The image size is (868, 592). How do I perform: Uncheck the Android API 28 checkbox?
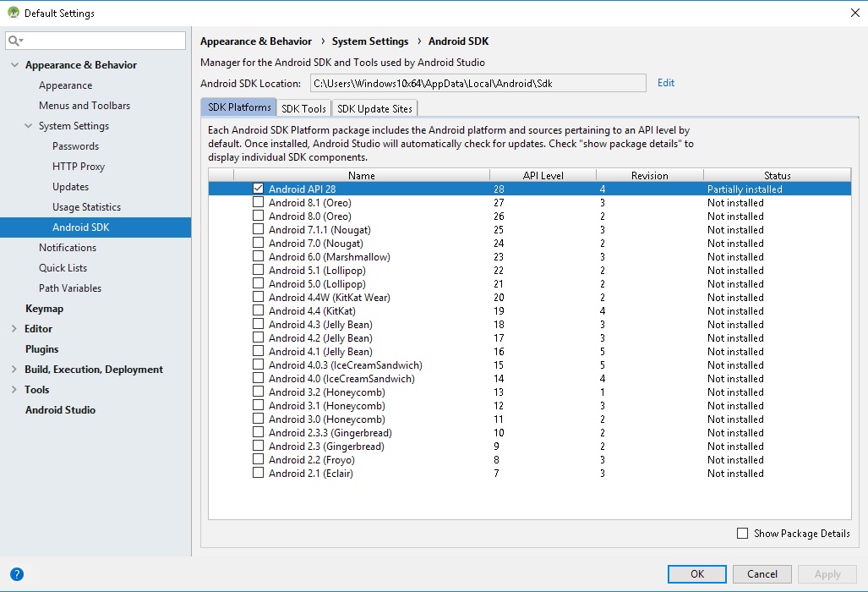click(x=258, y=189)
